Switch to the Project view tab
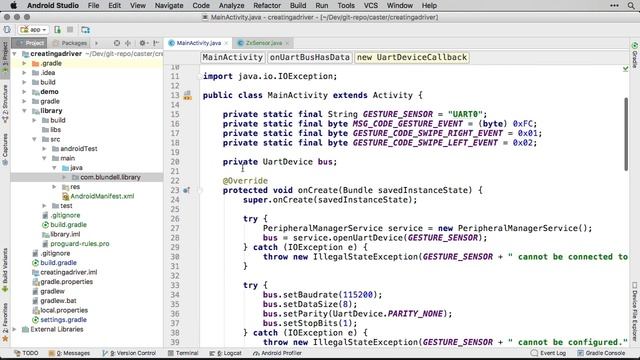 pyautogui.click(x=29, y=43)
